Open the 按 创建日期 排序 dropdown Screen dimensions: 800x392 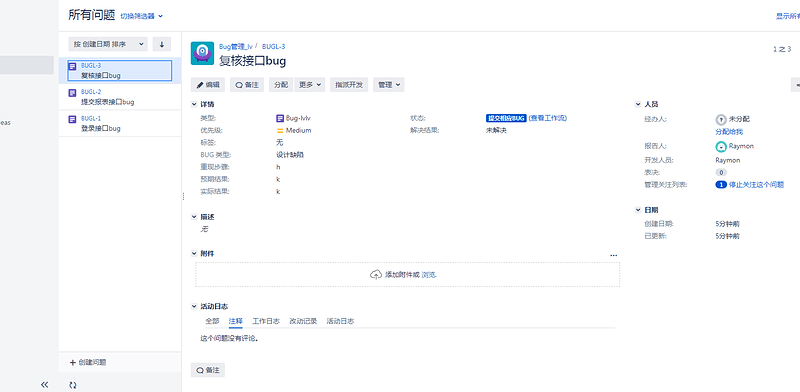[x=108, y=44]
